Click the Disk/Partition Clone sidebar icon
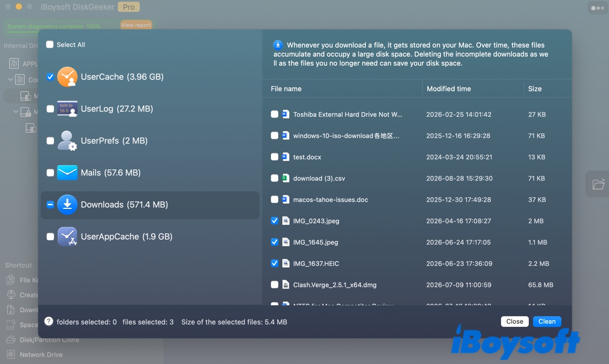This screenshot has width=609, height=364. [11, 340]
